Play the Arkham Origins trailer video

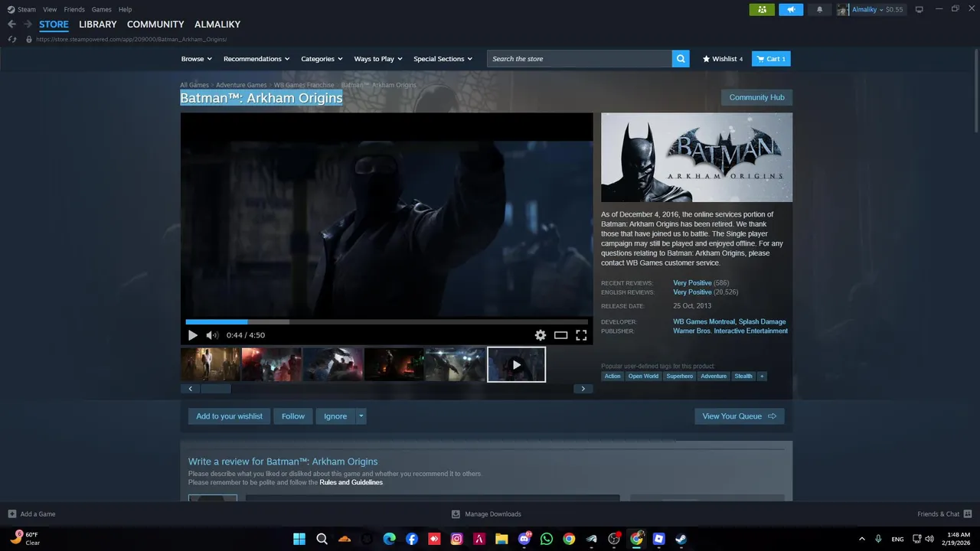tap(192, 335)
